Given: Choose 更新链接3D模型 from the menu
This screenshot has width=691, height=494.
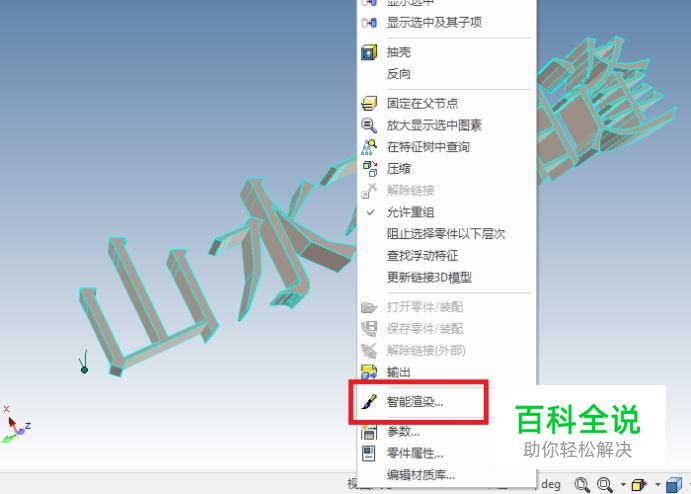Looking at the screenshot, I should point(429,277).
